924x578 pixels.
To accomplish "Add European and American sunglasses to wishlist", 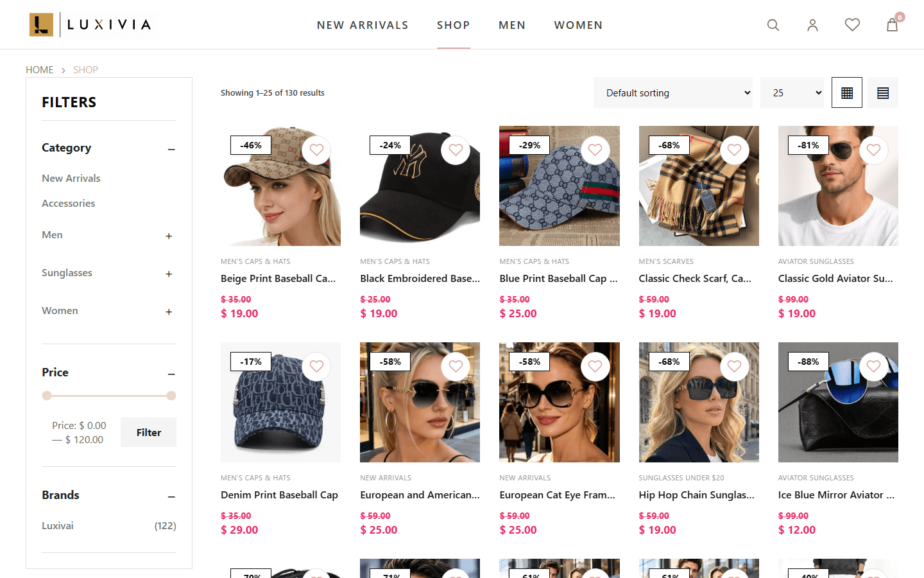I will click(456, 367).
